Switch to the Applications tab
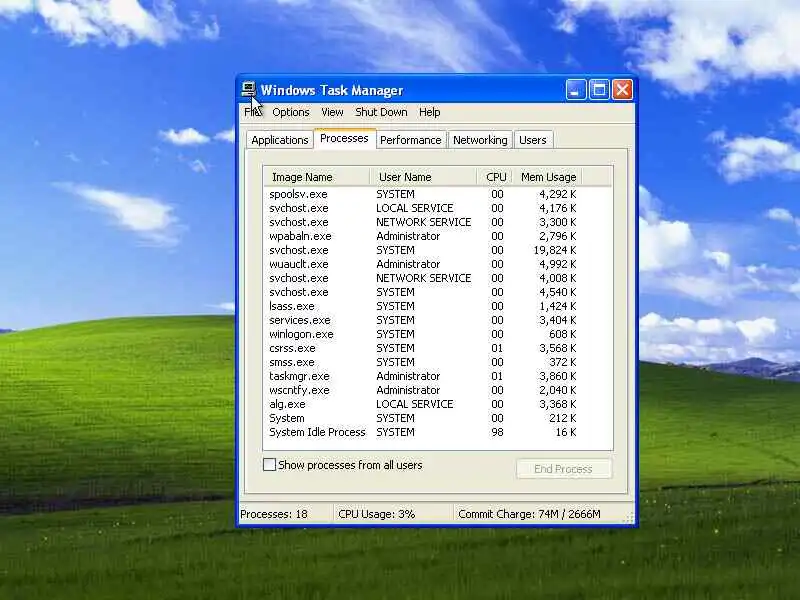This screenshot has width=800, height=600. [x=280, y=140]
